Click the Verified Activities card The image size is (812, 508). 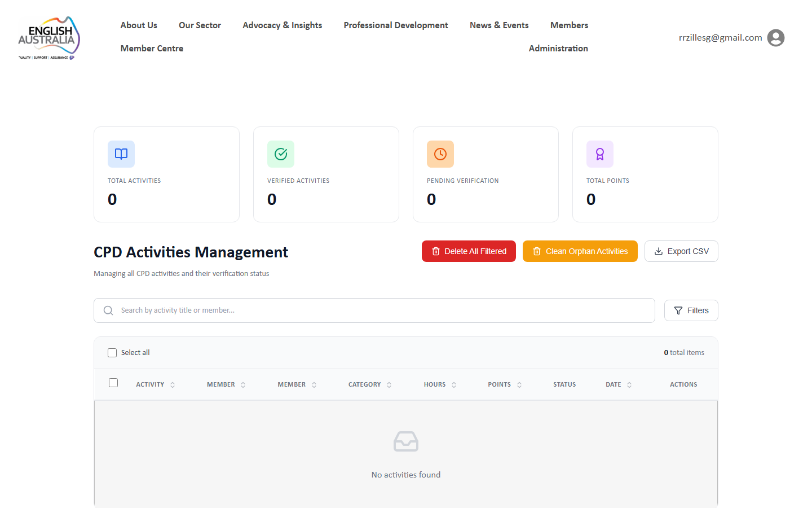pos(326,174)
